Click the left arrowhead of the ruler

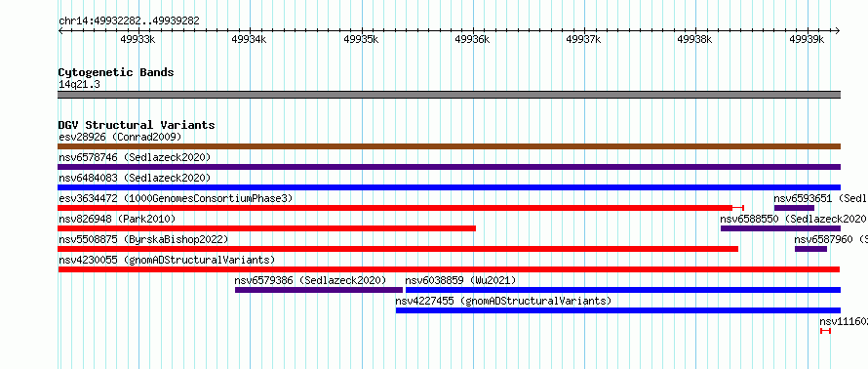[x=60, y=30]
